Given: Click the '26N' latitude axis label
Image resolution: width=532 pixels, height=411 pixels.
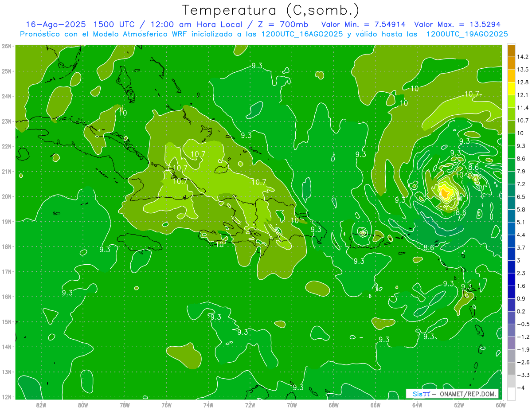Looking at the screenshot, I should (6, 46).
